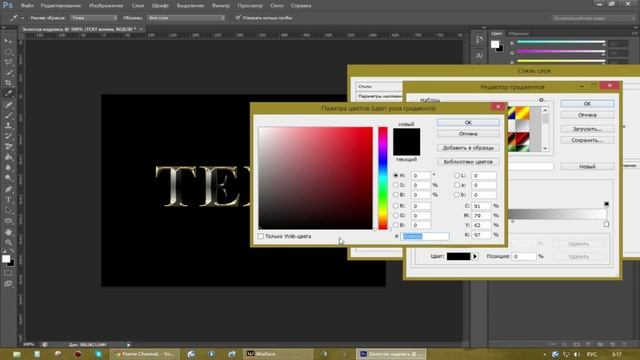640x360 pixels.
Task: Select the Hand tool
Action: [x=8, y=232]
